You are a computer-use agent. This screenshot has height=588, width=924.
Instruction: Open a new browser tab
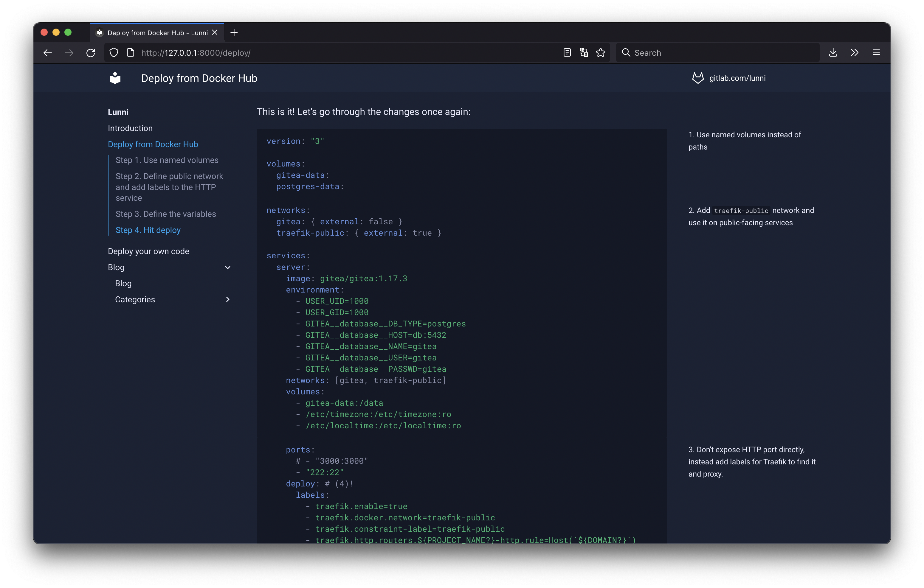(234, 32)
